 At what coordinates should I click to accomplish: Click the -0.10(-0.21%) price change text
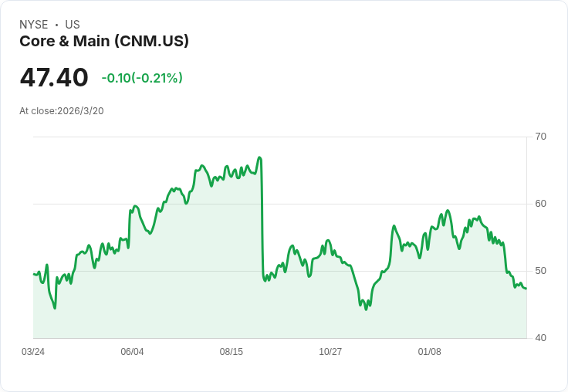[x=142, y=78]
